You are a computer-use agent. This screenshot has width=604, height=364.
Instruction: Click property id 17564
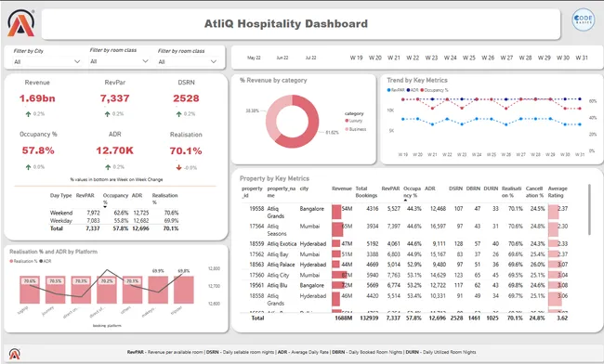pyautogui.click(x=256, y=227)
